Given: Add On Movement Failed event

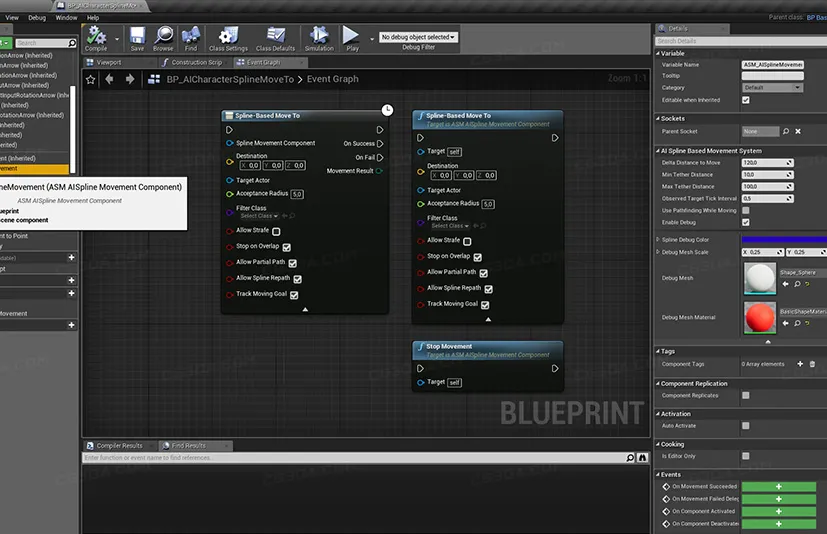Looking at the screenshot, I should click(778, 499).
